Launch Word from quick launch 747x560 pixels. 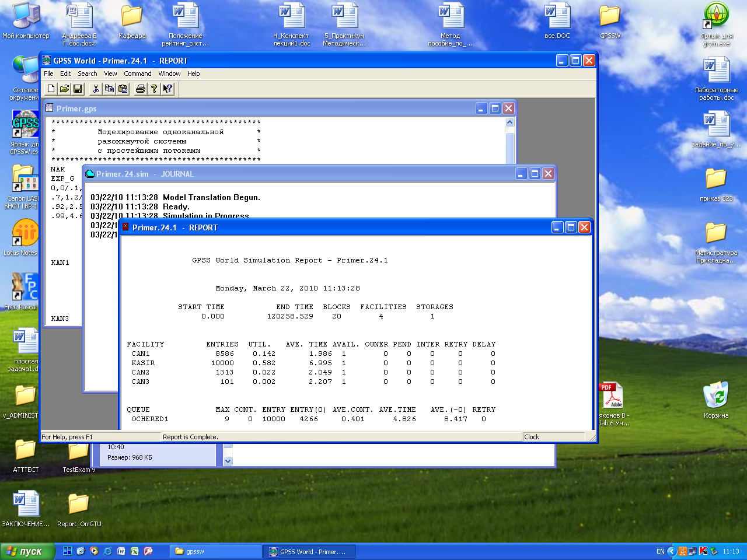click(121, 551)
